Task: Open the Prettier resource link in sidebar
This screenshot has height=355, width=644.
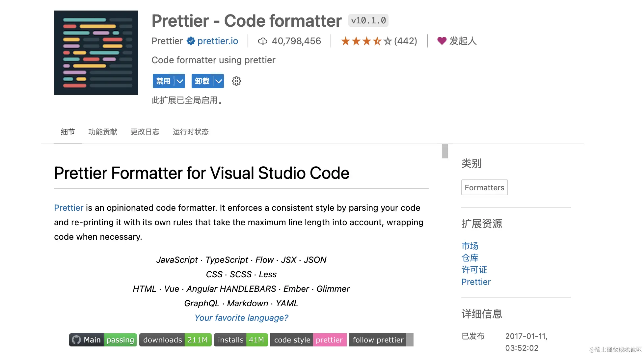Action: pos(476,282)
